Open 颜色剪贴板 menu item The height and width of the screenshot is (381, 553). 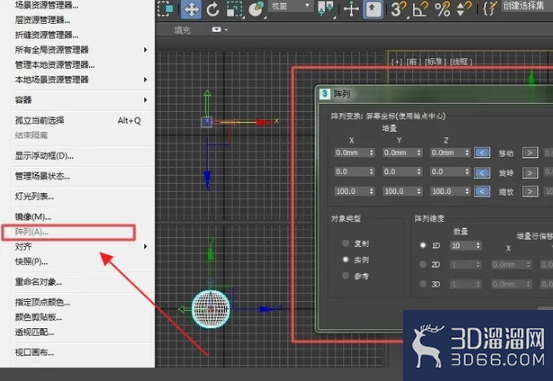(38, 317)
